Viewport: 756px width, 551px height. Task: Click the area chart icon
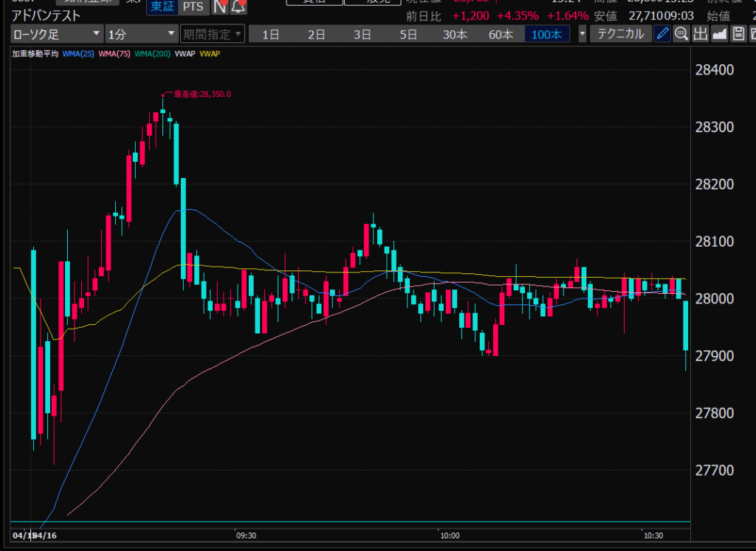pos(719,33)
